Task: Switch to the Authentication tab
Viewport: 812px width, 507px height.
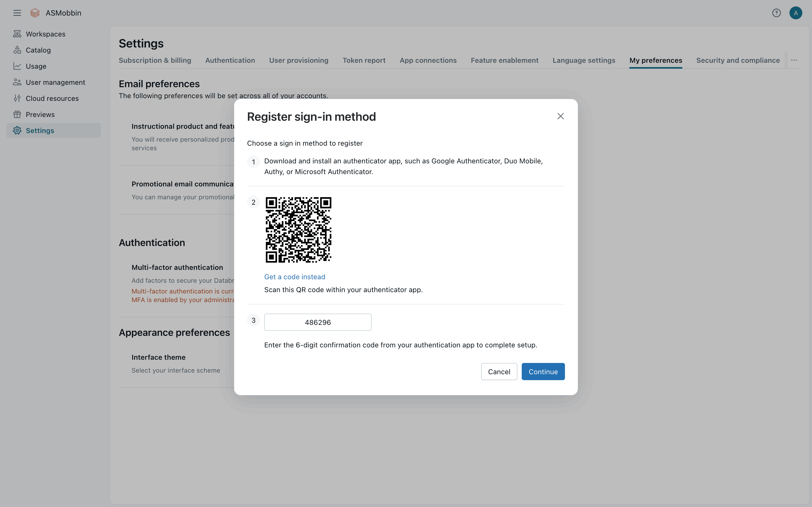Action: pyautogui.click(x=230, y=60)
